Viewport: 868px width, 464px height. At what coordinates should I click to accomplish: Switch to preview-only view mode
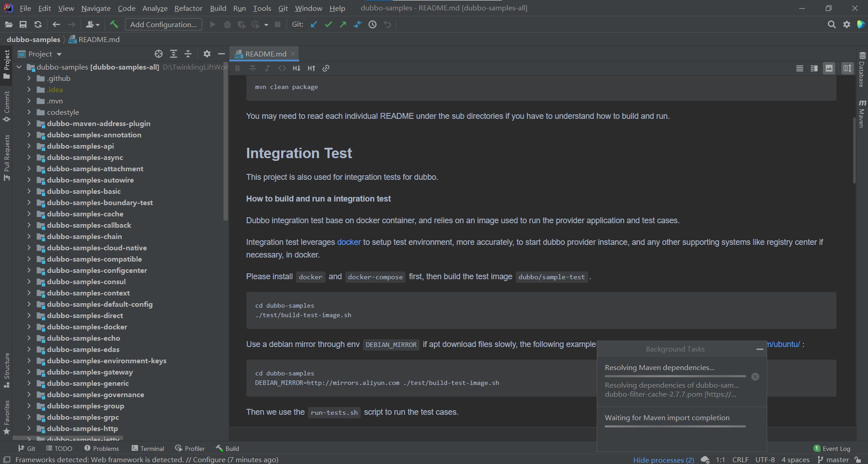click(829, 68)
